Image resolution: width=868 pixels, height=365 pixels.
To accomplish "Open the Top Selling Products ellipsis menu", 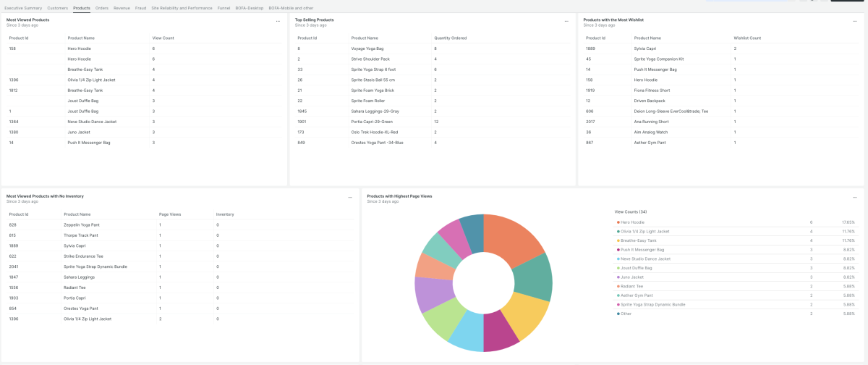I will pos(566,22).
